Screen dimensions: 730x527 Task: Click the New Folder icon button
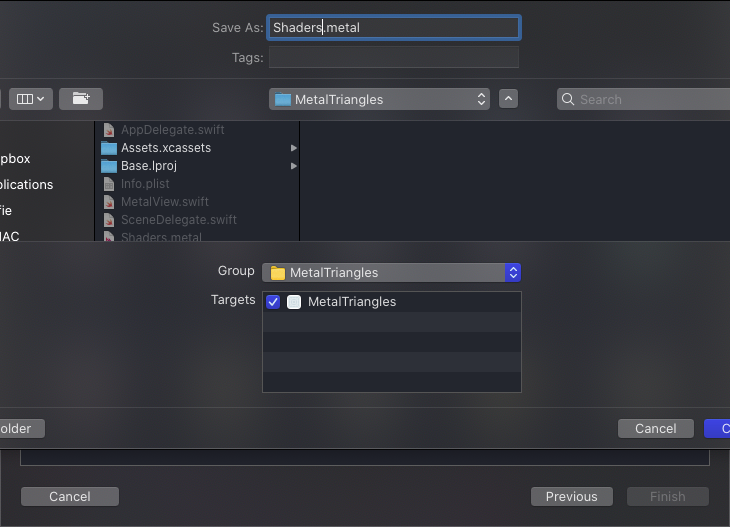point(81,99)
